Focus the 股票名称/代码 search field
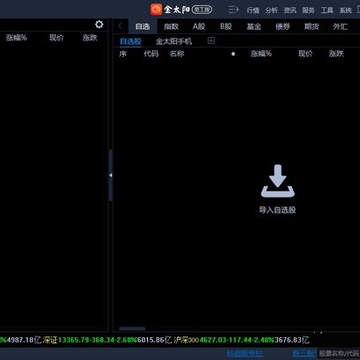Viewport: 360px width, 360px height. point(338,353)
